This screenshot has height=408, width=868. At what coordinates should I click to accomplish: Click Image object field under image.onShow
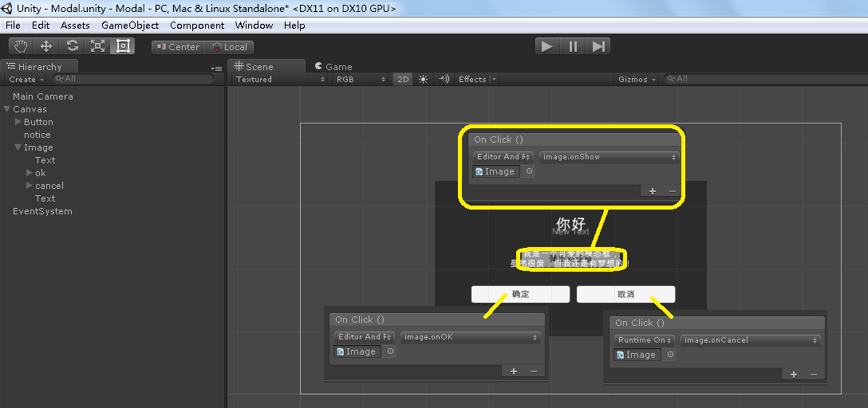496,171
